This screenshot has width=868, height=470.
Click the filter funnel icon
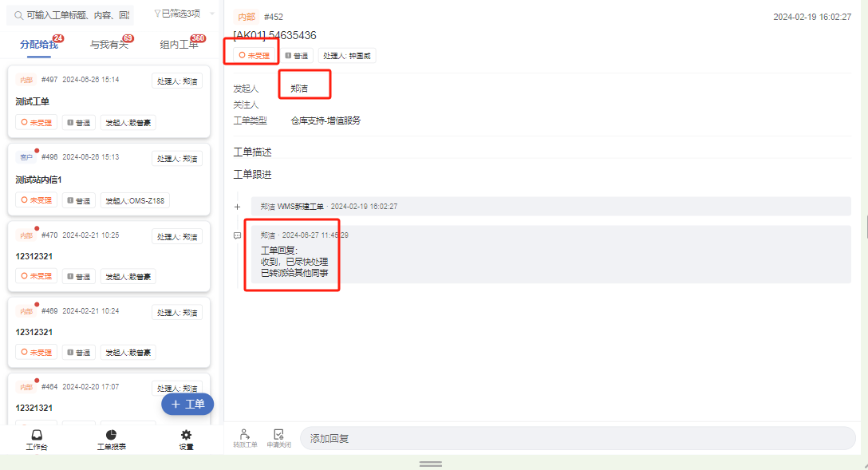click(x=157, y=14)
